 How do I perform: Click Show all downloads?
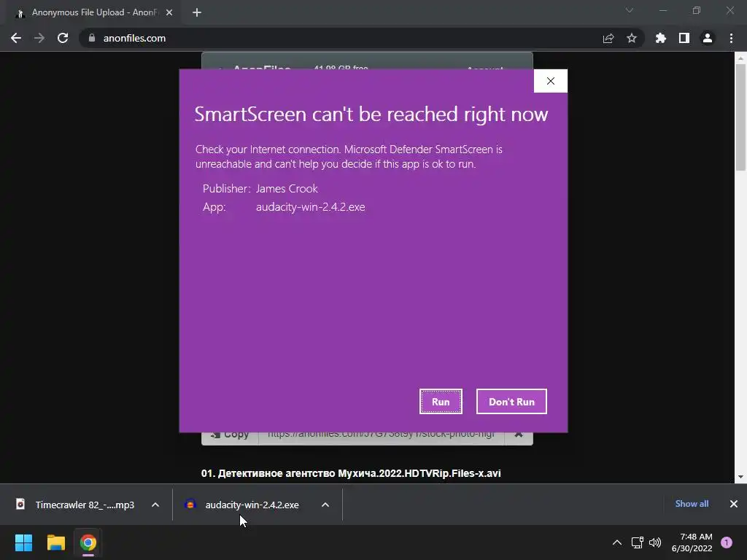point(692,504)
